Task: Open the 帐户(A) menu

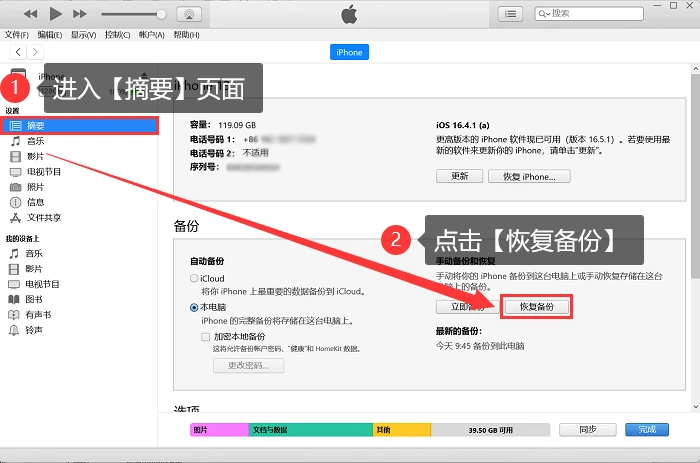Action: [x=152, y=35]
